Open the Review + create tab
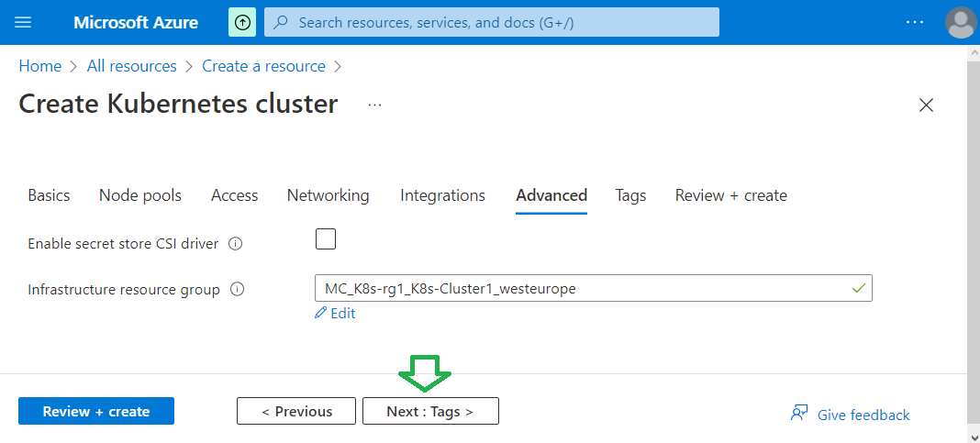980x443 pixels. coord(730,195)
